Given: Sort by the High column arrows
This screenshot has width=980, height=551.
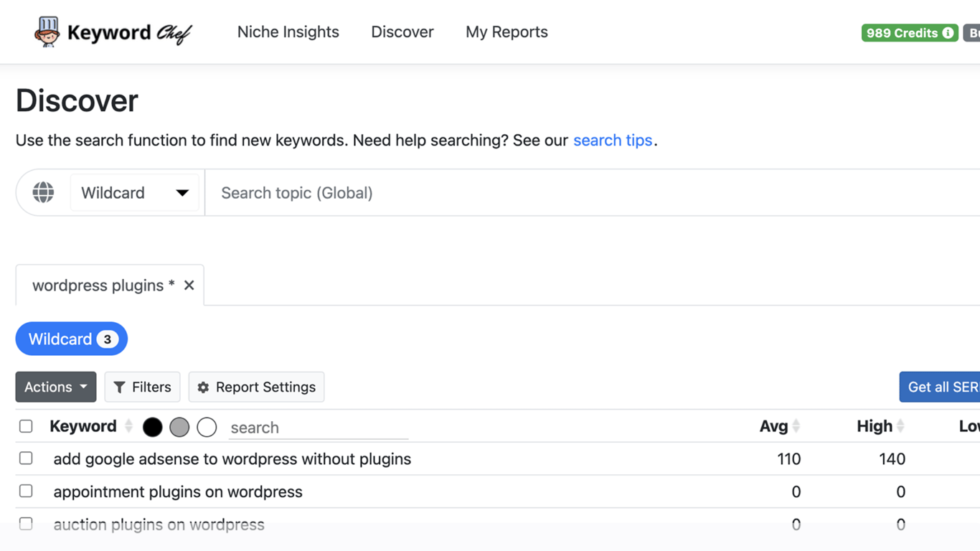Looking at the screenshot, I should click(900, 426).
